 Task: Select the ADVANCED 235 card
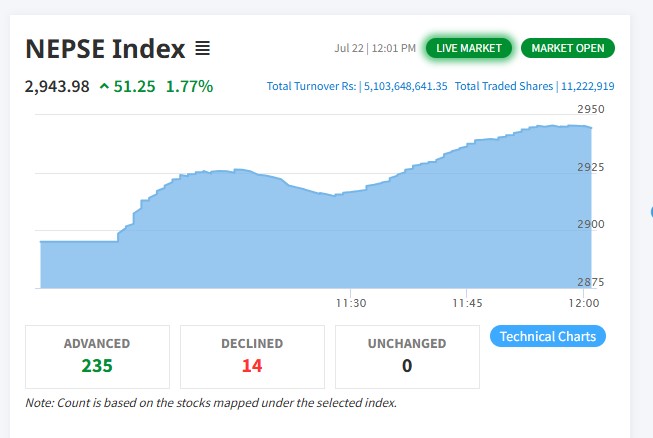tap(97, 355)
